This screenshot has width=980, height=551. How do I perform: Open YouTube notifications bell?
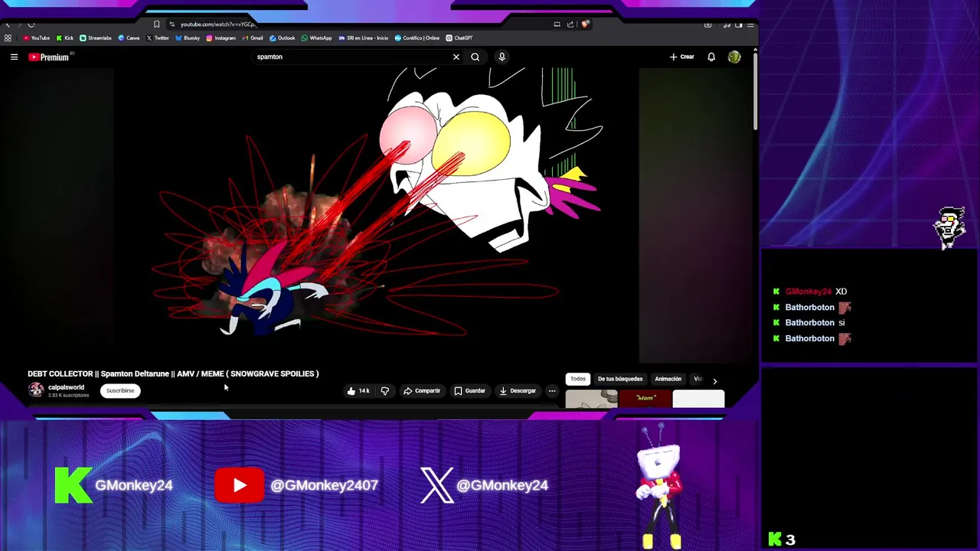coord(711,57)
